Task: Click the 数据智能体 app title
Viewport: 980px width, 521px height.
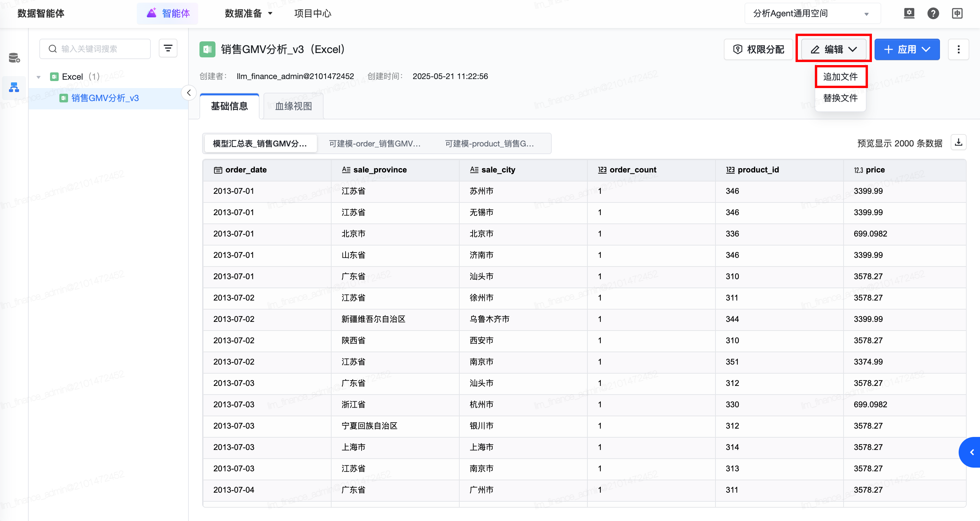Action: [x=41, y=14]
